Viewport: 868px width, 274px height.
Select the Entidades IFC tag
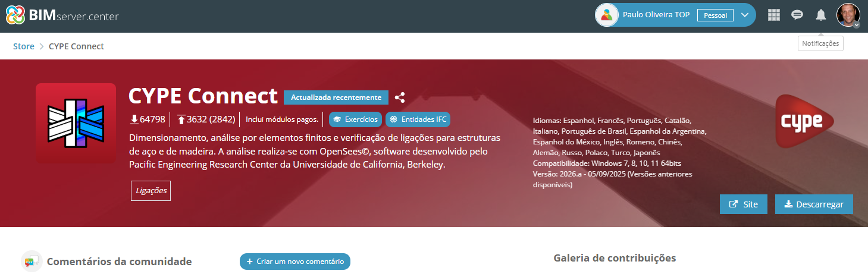418,119
